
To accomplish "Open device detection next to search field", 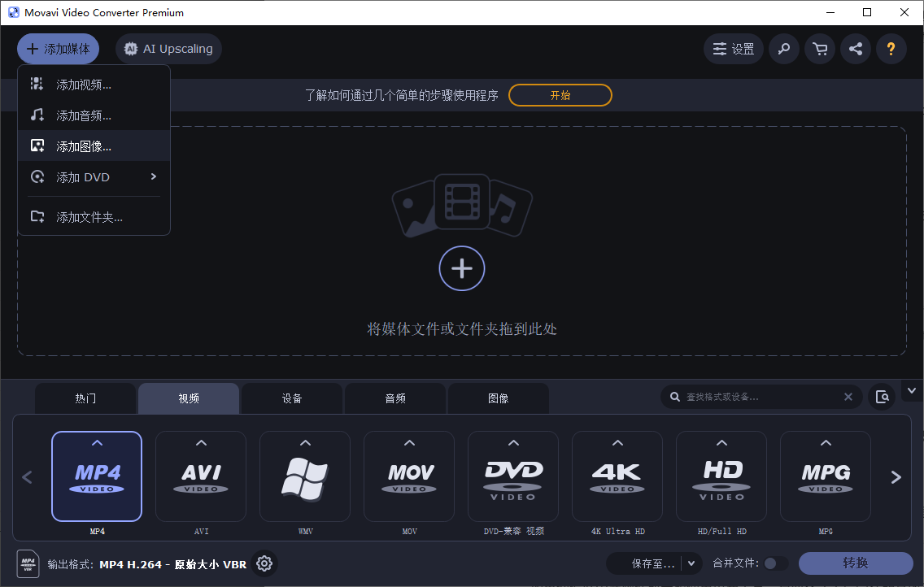I will 883,397.
